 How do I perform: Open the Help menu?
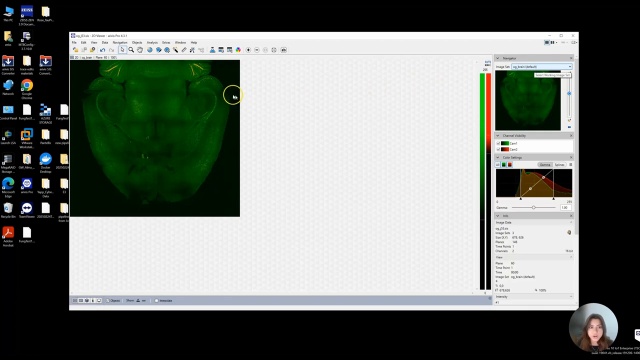coord(194,42)
